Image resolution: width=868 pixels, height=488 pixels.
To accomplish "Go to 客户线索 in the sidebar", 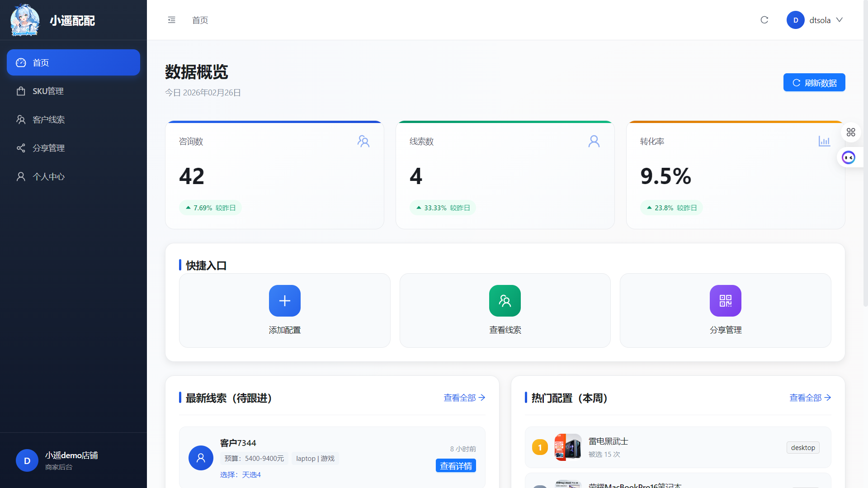I will click(48, 119).
